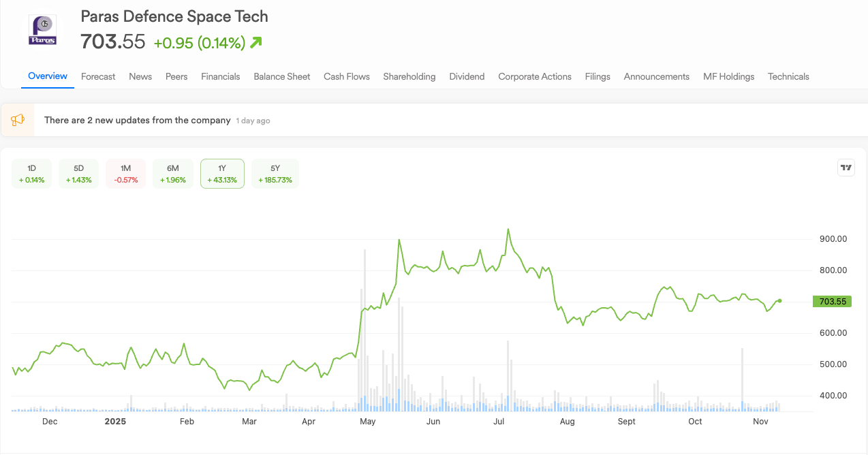Select the 5Y time range
This screenshot has width=868, height=455.
click(x=275, y=174)
